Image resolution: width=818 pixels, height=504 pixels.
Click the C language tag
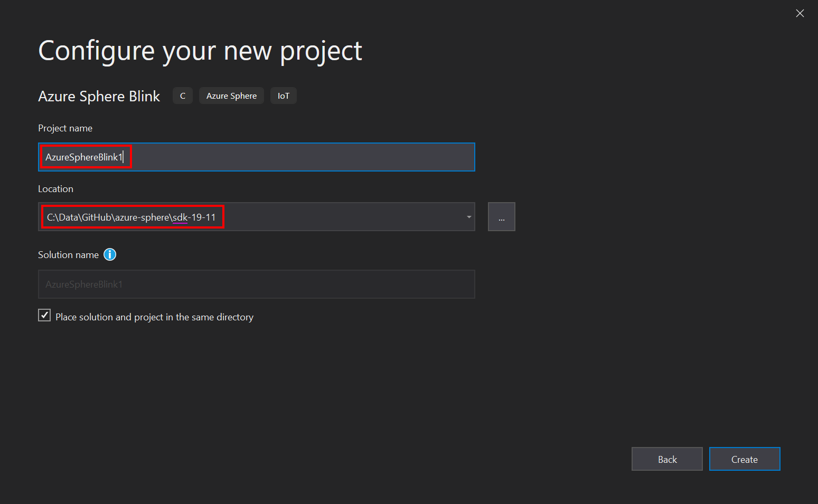183,96
